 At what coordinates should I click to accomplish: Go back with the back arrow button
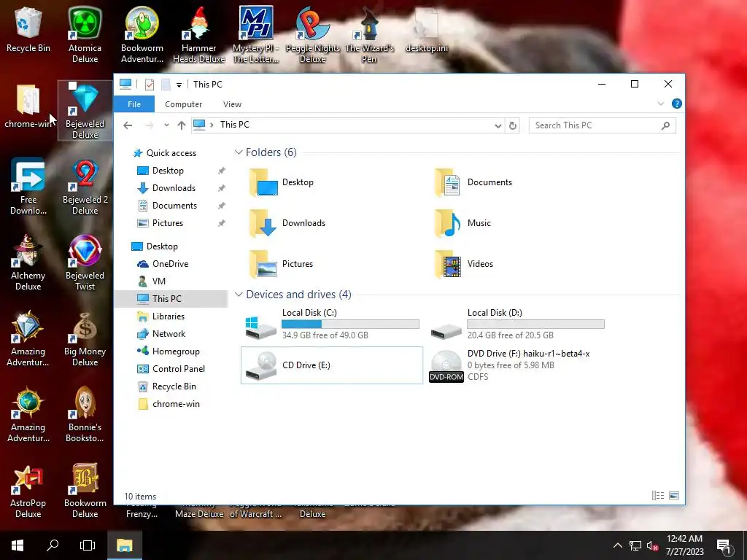[128, 125]
